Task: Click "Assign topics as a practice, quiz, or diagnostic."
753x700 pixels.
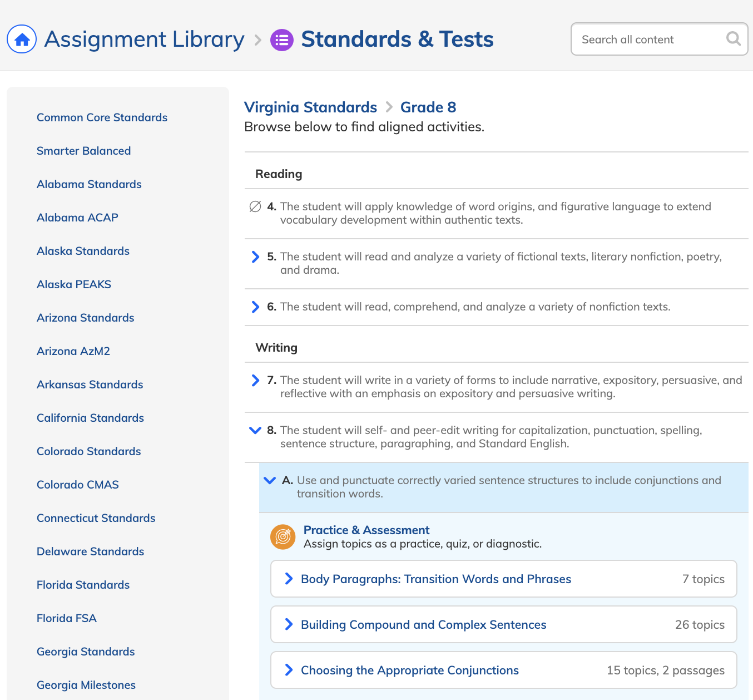Action: click(x=423, y=544)
